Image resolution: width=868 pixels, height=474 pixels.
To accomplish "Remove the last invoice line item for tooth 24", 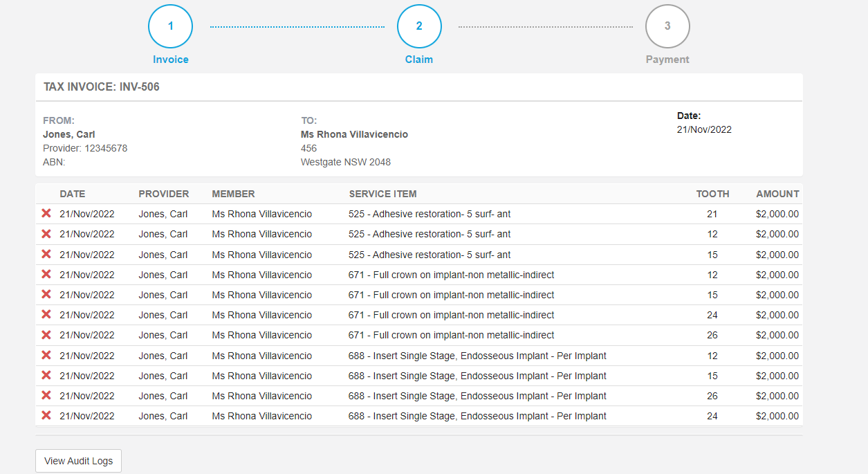I will 46,415.
